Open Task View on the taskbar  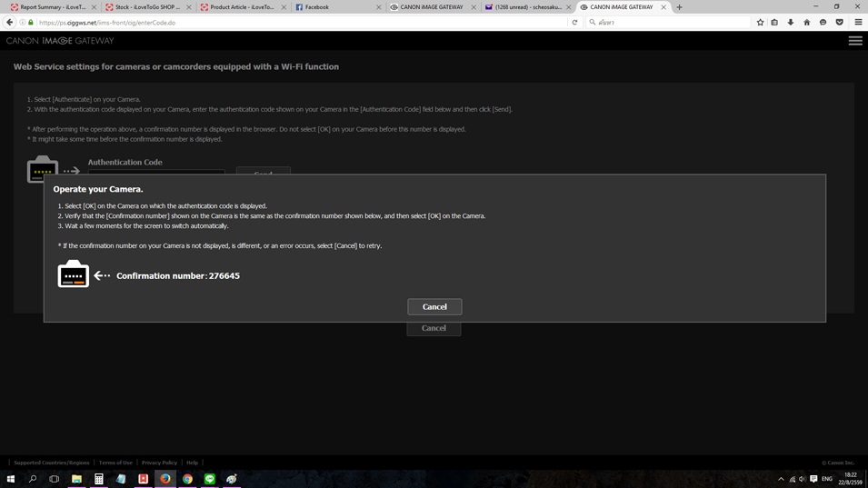click(55, 479)
